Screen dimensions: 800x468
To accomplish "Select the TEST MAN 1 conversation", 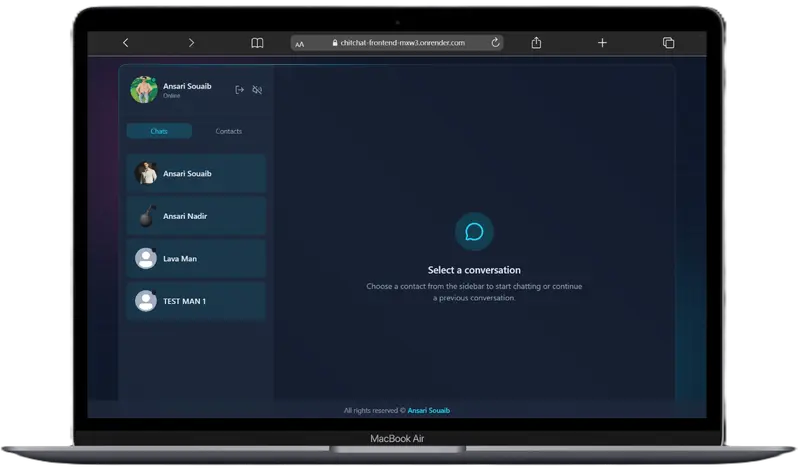I will (196, 301).
